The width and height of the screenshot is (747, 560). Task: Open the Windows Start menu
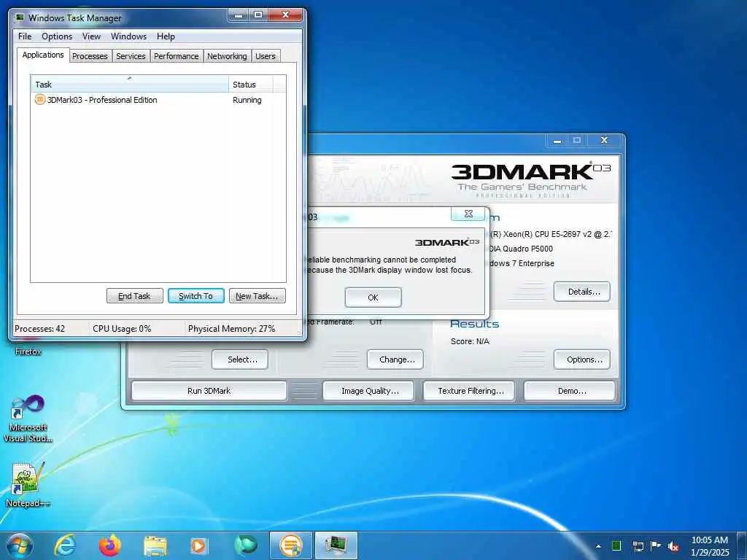pos(20,545)
